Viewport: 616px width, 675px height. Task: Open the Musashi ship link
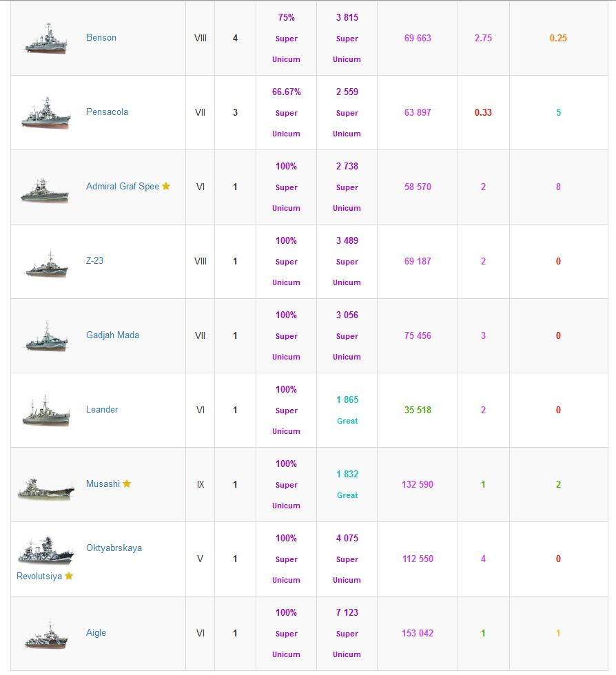coord(103,484)
